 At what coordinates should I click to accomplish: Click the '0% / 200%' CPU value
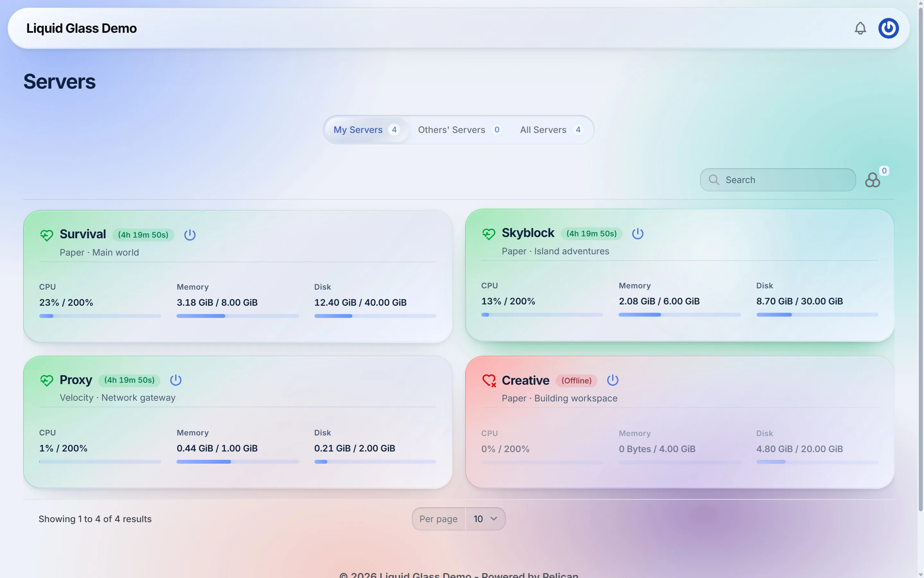pyautogui.click(x=506, y=449)
